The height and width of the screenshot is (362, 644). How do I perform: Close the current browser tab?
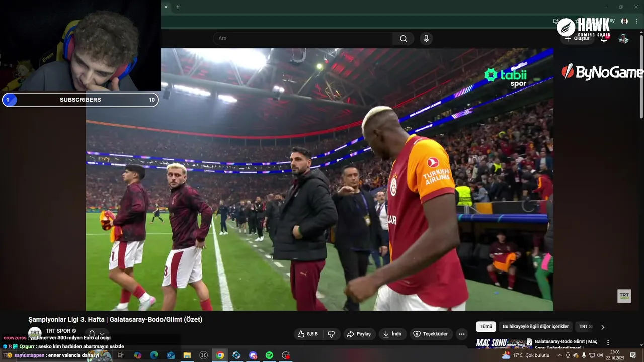166,7
